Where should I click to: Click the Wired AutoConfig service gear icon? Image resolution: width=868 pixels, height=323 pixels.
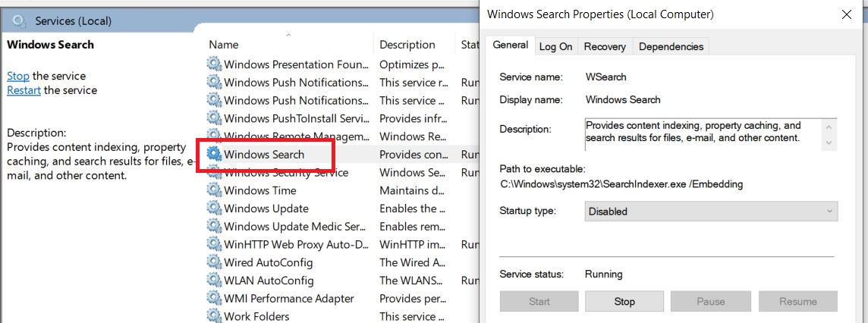tap(215, 262)
